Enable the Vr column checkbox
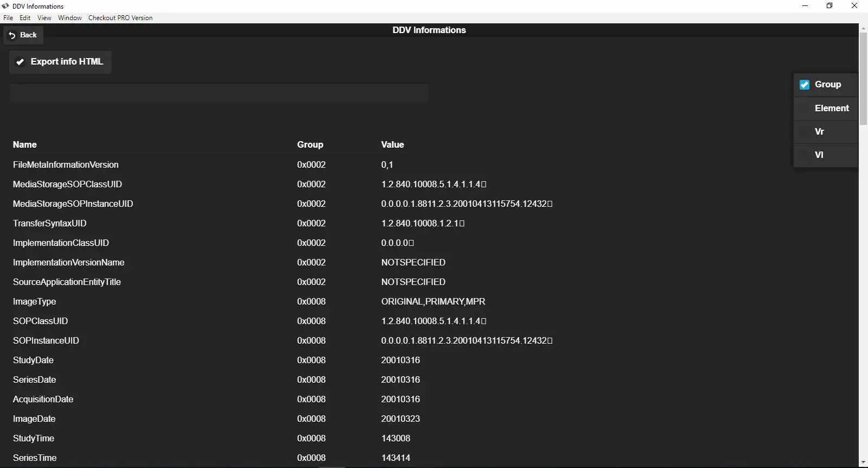 pos(805,131)
